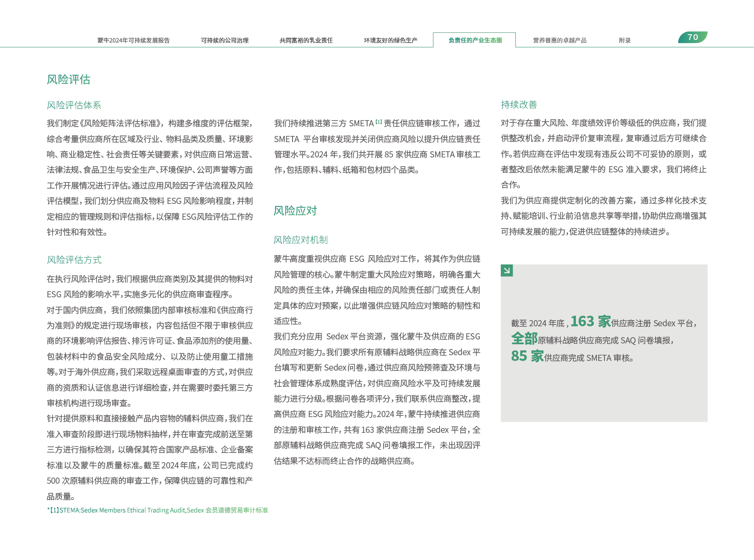Image resolution: width=754 pixels, height=560 pixels.
Task: Click the STEMA footnote text at page bottom
Action: pyautogui.click(x=157, y=510)
